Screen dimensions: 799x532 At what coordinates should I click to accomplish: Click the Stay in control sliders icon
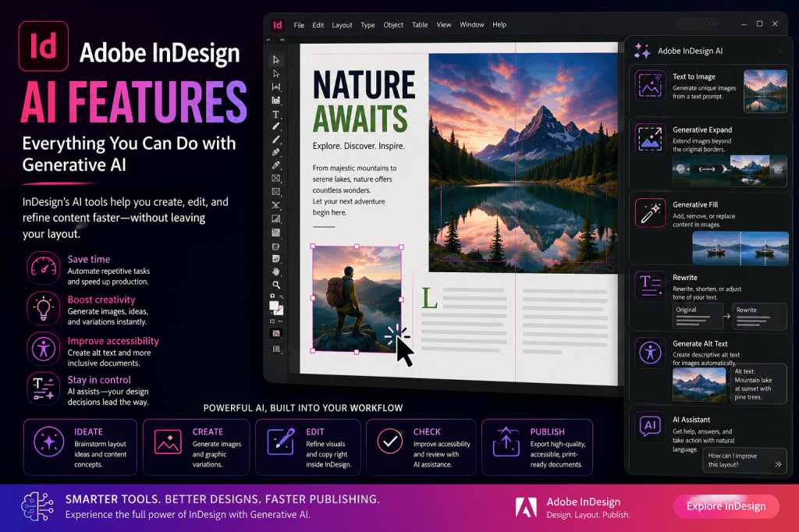click(44, 388)
